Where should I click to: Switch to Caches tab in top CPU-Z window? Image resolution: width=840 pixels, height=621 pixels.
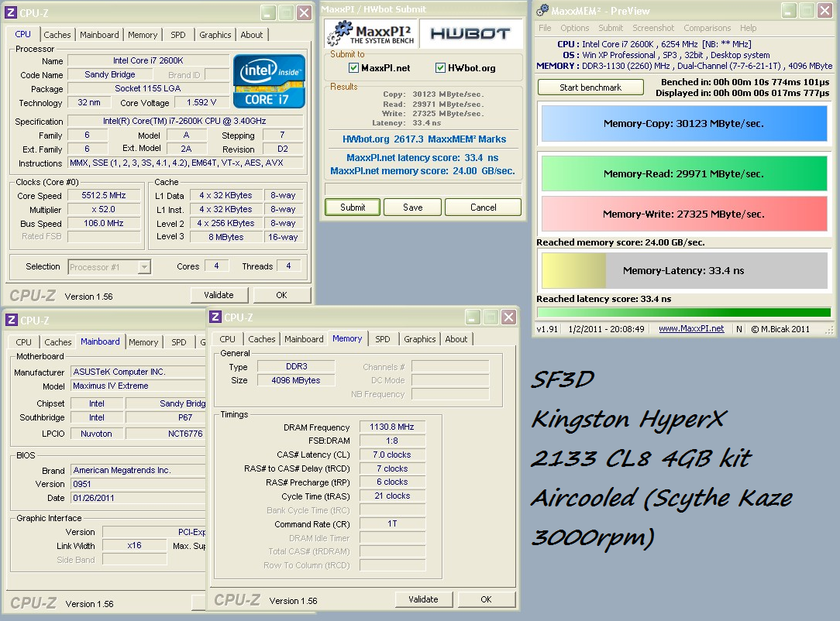click(57, 35)
